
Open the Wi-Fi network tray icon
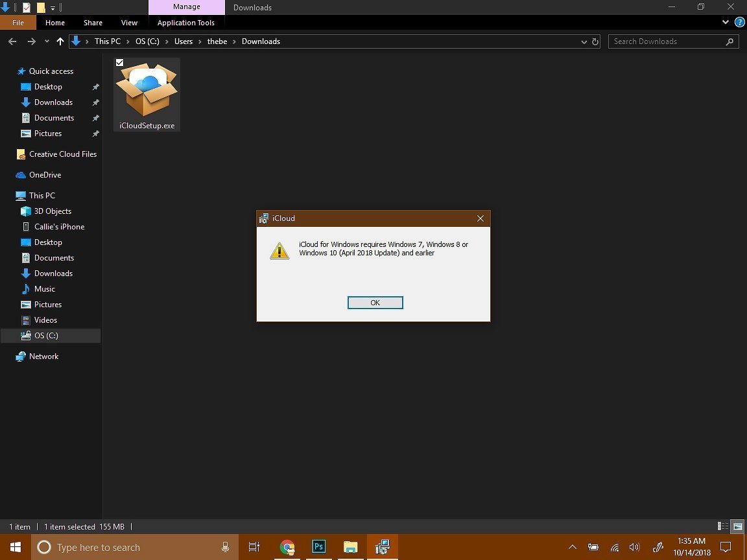click(x=615, y=547)
